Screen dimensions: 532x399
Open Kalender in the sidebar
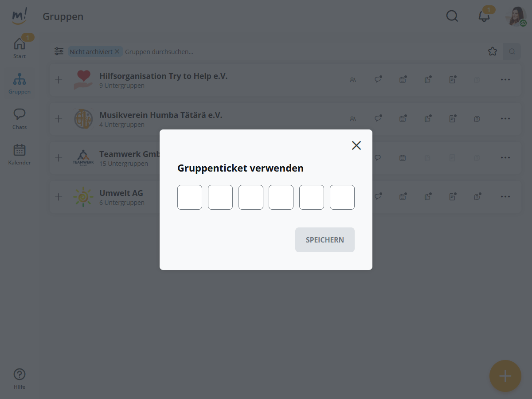coord(20,153)
